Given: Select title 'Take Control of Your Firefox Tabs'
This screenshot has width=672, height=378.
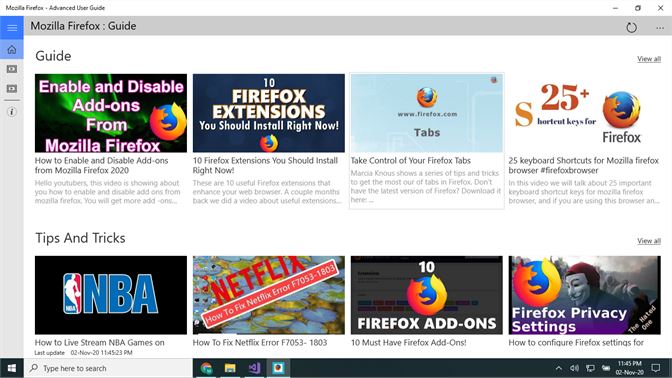Looking at the screenshot, I should 411,161.
